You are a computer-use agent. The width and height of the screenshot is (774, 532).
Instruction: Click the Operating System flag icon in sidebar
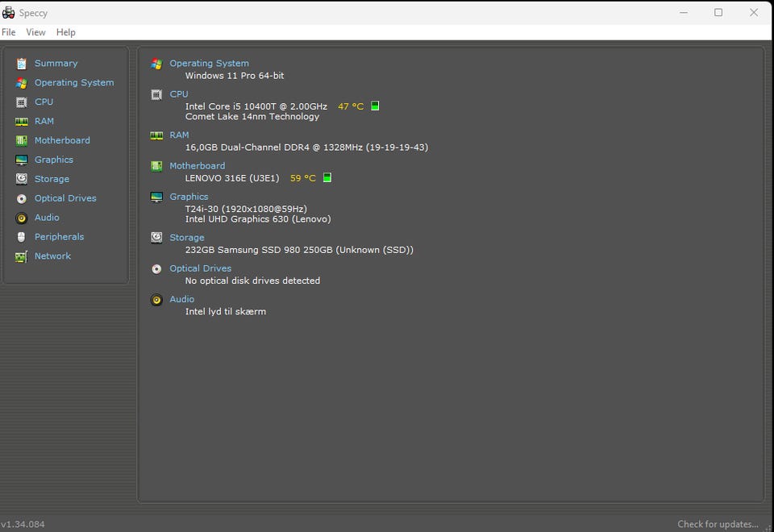pos(21,83)
